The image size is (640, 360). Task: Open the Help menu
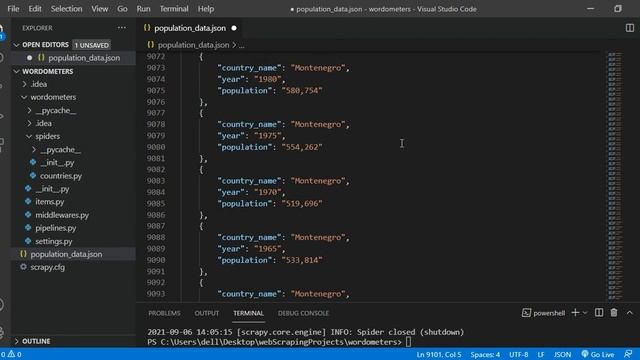pos(206,9)
